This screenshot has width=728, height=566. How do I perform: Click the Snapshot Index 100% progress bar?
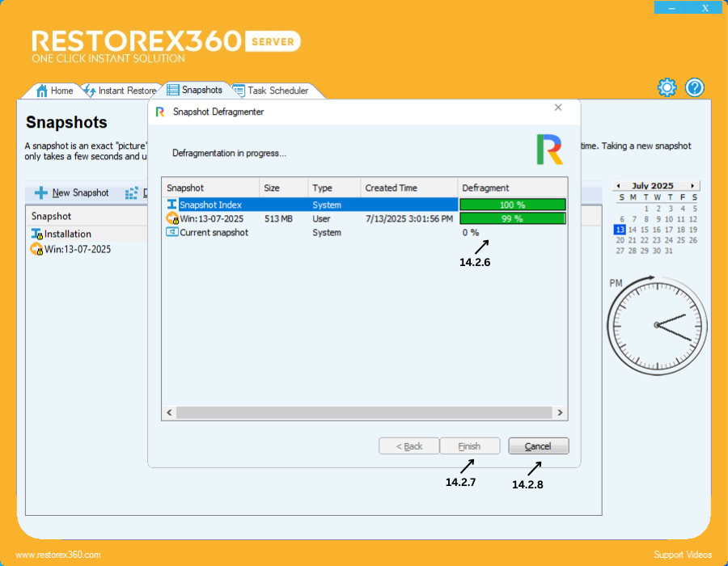click(x=513, y=205)
